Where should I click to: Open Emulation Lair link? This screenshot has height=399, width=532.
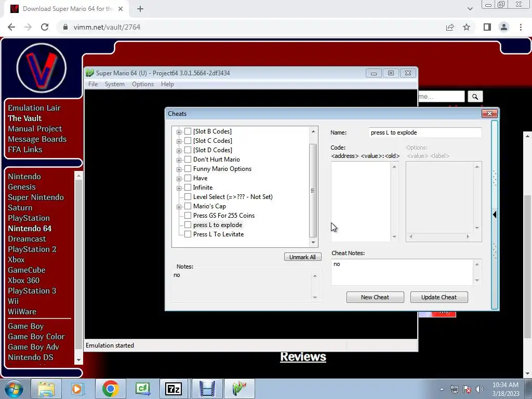(x=34, y=108)
